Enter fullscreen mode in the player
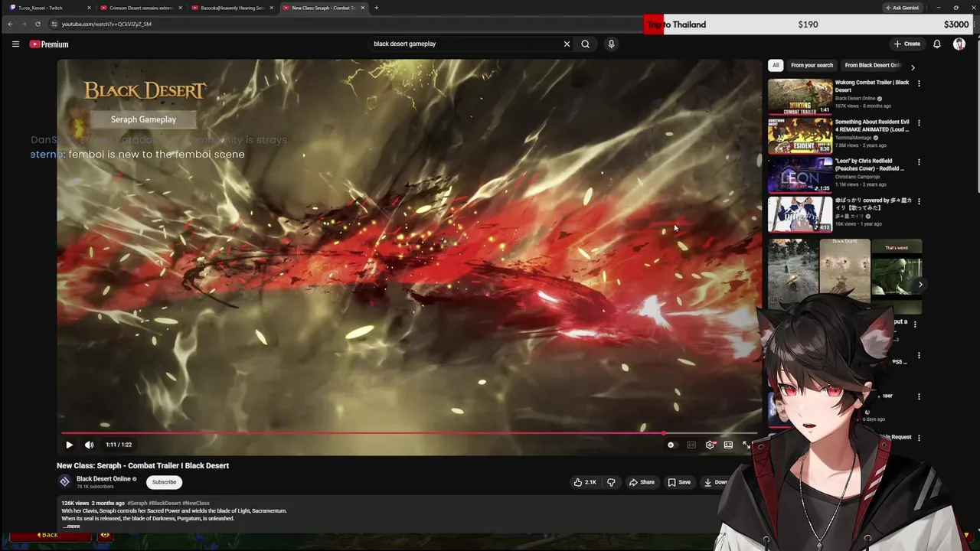The image size is (980, 551). 746,445
